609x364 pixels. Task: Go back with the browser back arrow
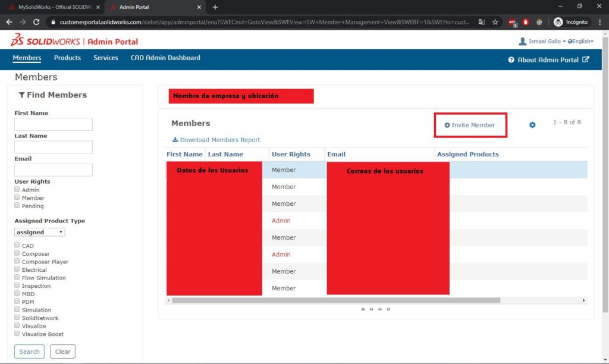[10, 22]
